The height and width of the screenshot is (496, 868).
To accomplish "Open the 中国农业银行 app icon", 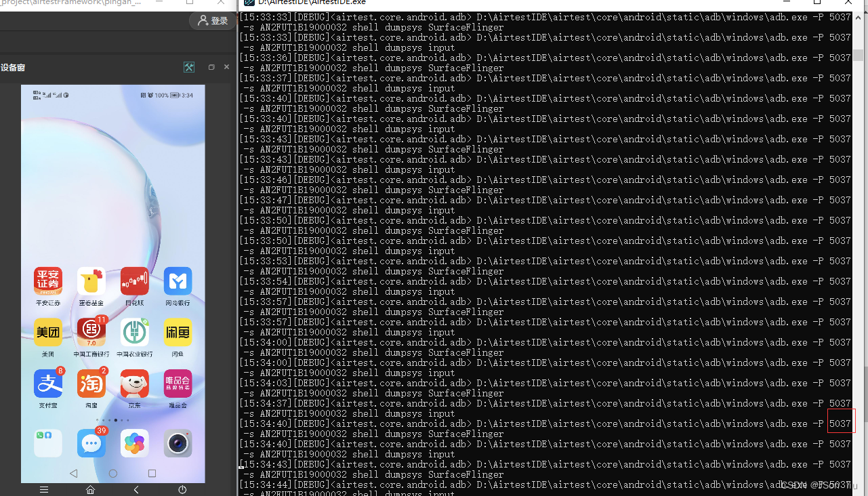I will [x=135, y=333].
